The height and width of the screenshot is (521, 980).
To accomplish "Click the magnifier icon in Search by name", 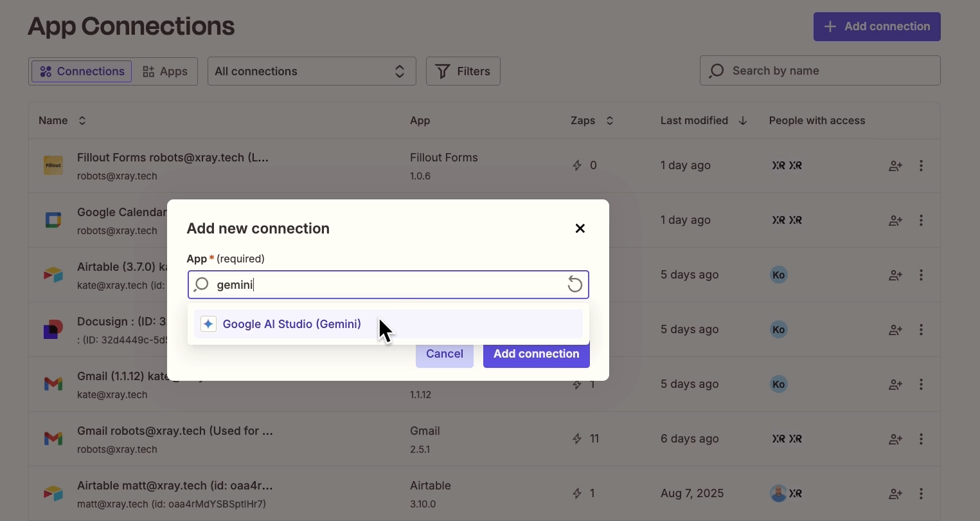I will [715, 71].
